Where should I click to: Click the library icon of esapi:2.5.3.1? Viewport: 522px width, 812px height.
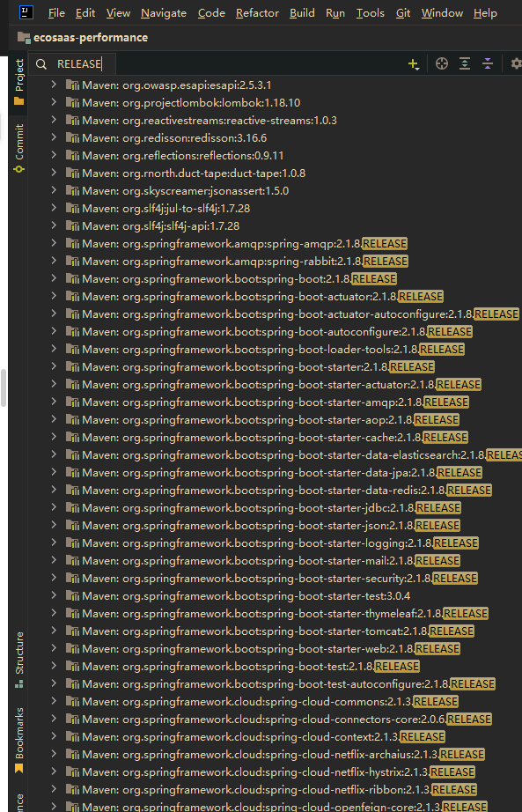point(72,85)
